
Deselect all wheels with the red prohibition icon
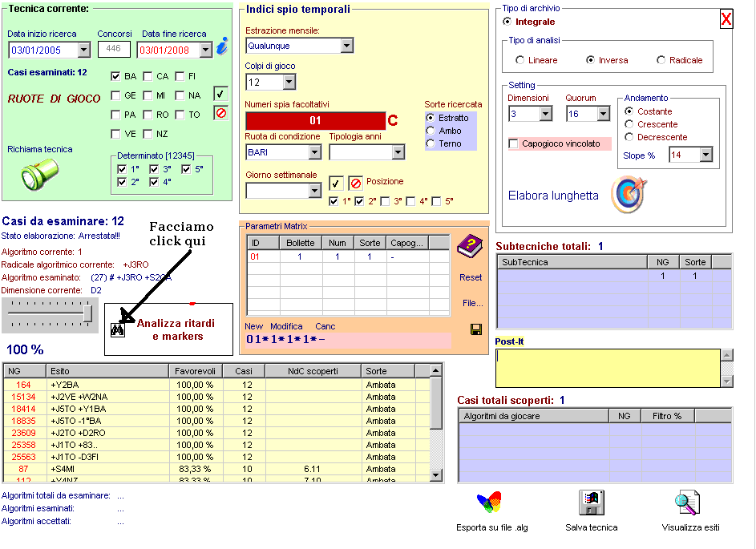click(x=220, y=113)
